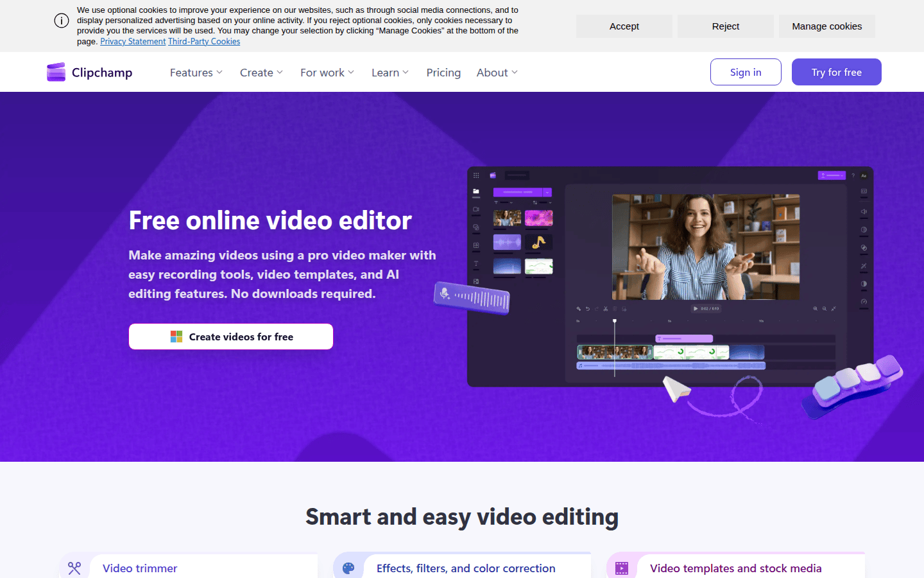
Task: Click the 'Smart and easy video editing' heading
Action: (462, 516)
